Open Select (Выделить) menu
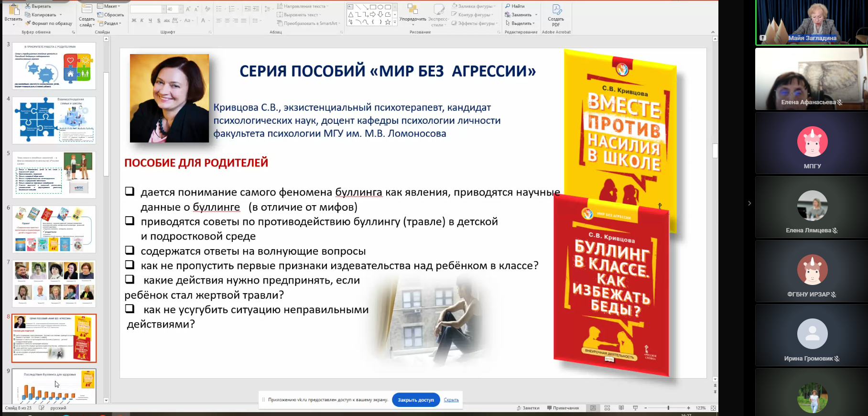Image resolution: width=868 pixels, height=416 pixels. click(520, 23)
